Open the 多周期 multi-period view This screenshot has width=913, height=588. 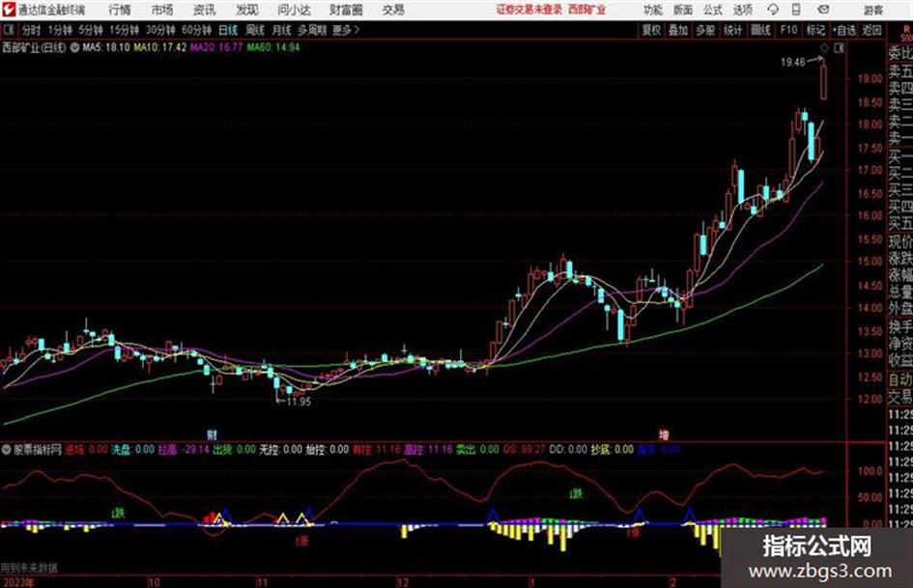tap(312, 30)
